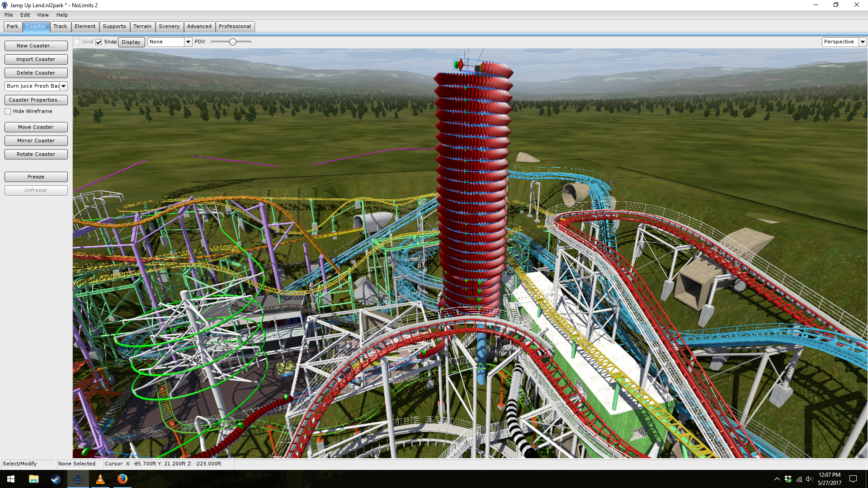Viewport: 868px width, 488px height.
Task: Expand the None snap dropdown
Action: [188, 42]
